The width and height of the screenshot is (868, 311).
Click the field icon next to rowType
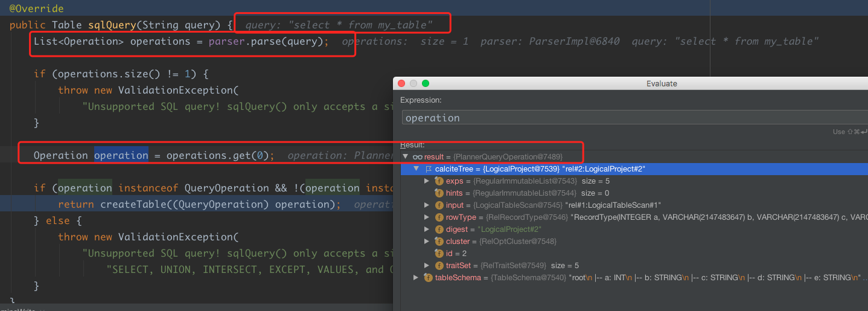point(439,217)
